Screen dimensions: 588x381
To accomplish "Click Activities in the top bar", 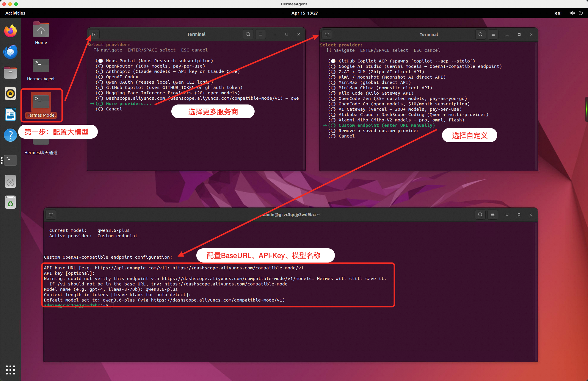I will pos(15,13).
